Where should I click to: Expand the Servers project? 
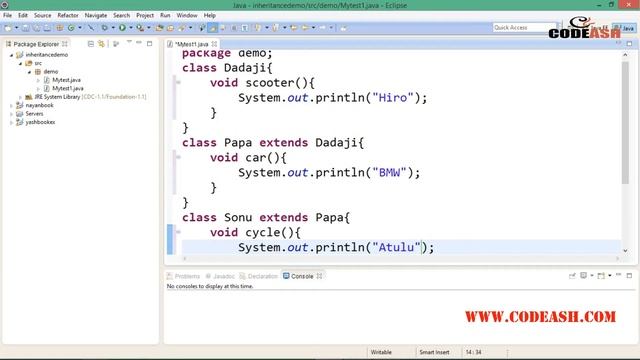point(11,114)
